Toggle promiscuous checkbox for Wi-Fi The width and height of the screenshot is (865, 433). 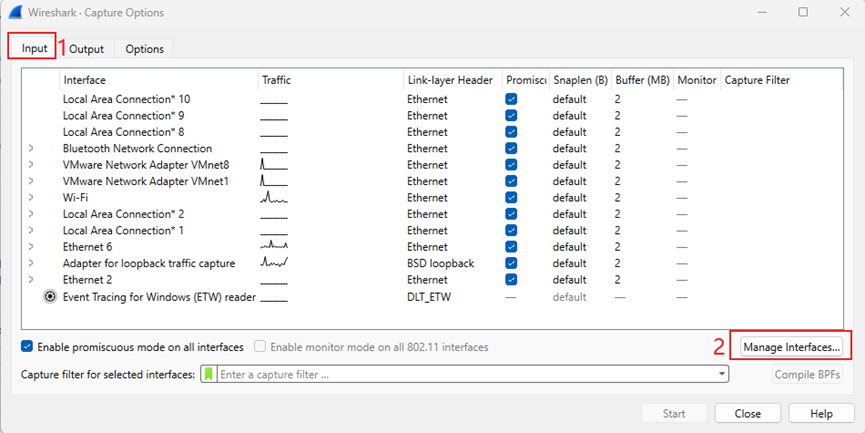511,197
